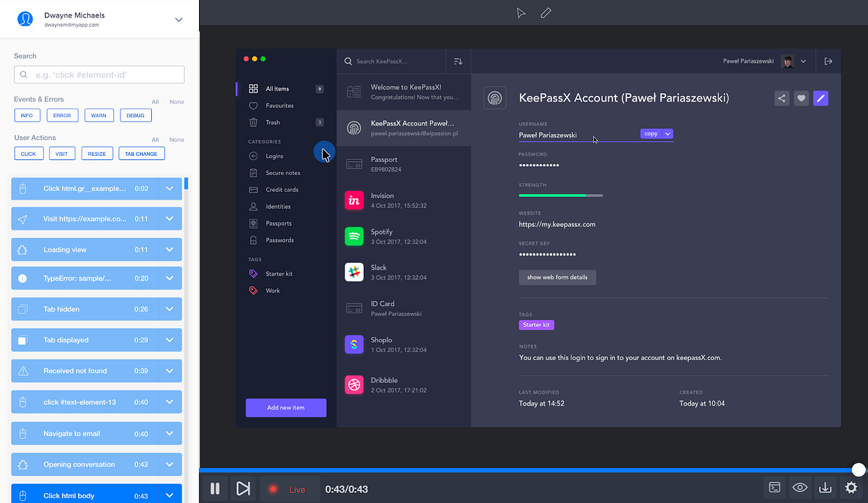Pause the session replay
868x503 pixels.
pyautogui.click(x=215, y=489)
